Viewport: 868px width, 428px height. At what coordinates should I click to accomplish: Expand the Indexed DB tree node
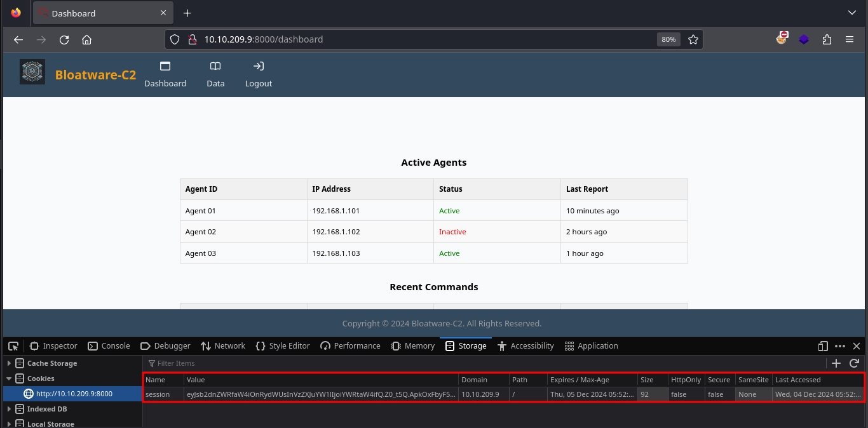click(x=9, y=409)
